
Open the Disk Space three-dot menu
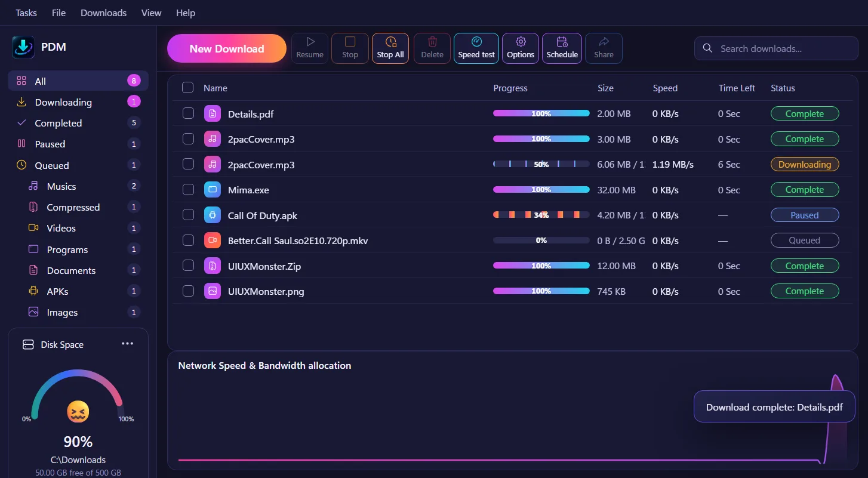127,344
